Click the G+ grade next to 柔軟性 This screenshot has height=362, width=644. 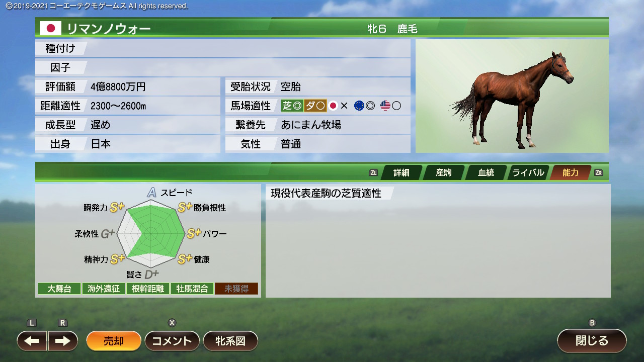[108, 234]
